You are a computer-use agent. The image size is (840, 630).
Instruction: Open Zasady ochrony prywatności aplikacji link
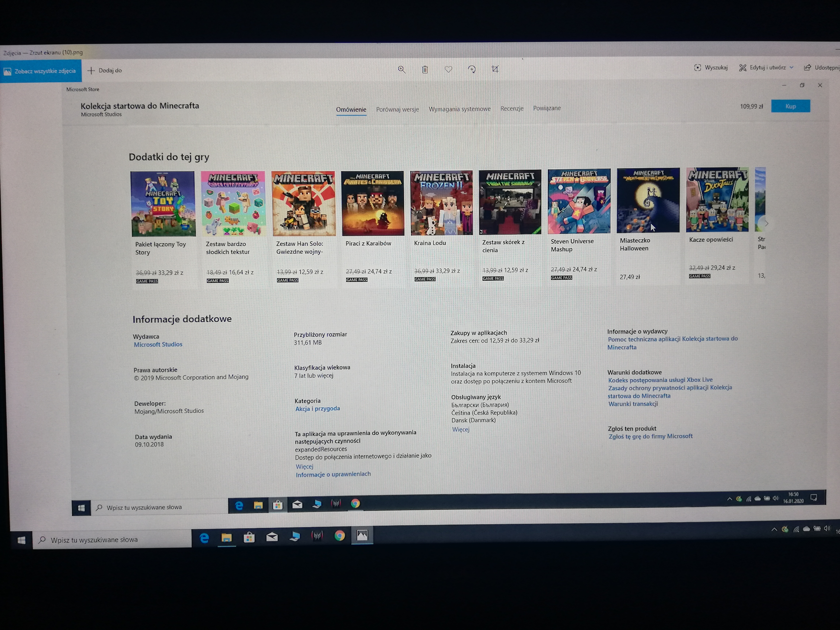click(x=670, y=392)
